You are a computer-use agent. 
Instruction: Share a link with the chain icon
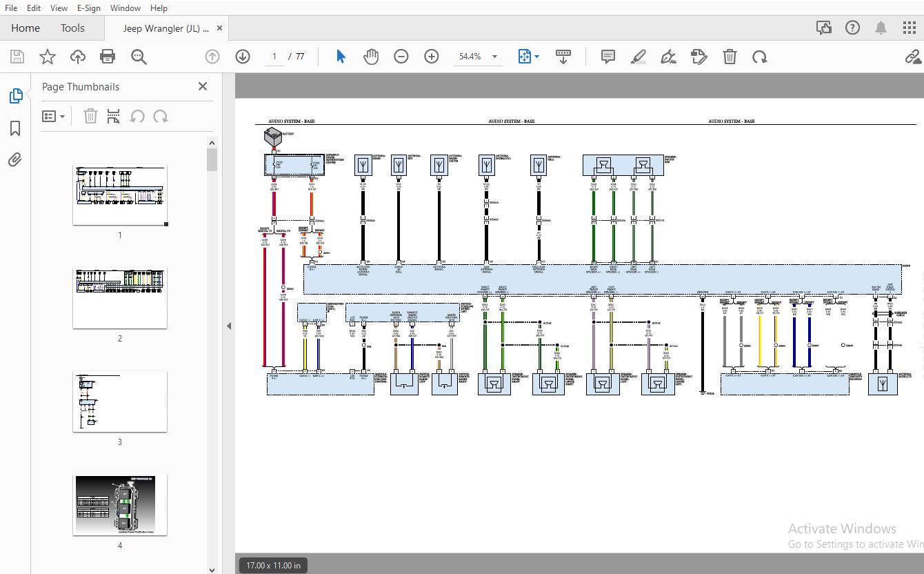(x=913, y=57)
